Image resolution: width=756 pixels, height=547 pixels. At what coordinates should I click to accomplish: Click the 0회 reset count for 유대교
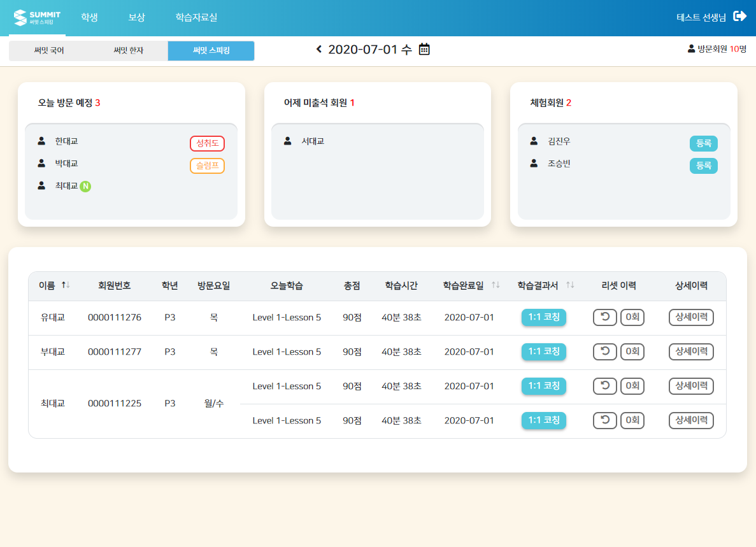632,317
